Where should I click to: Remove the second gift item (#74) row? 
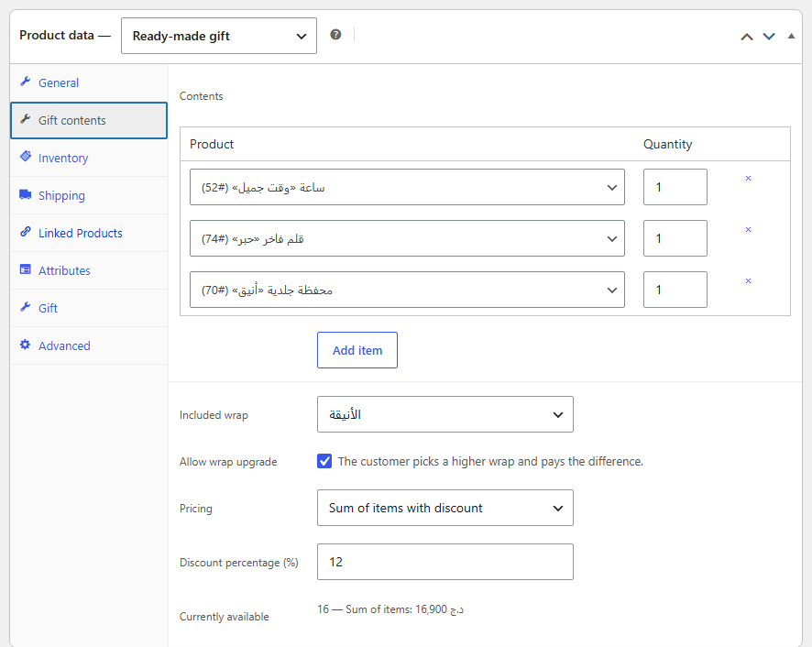click(748, 229)
